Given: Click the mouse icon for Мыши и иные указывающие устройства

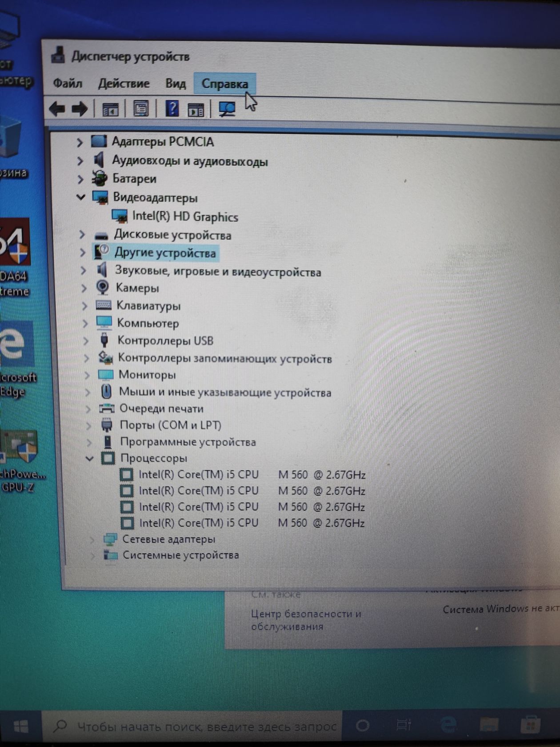Looking at the screenshot, I should point(106,392).
